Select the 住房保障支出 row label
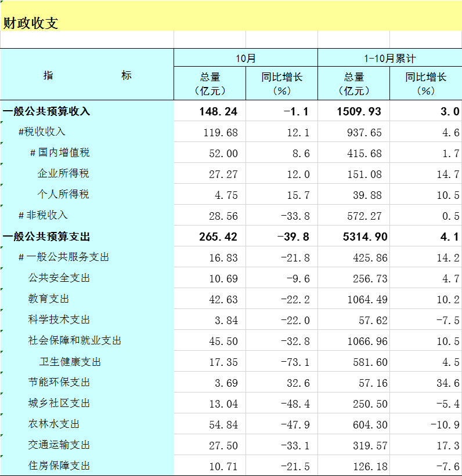Screen dimensions: 462x476 point(59,466)
